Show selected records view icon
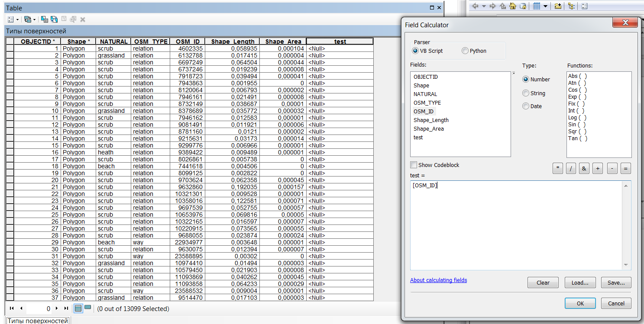Viewport: 644px width, 324px height. pos(87,308)
